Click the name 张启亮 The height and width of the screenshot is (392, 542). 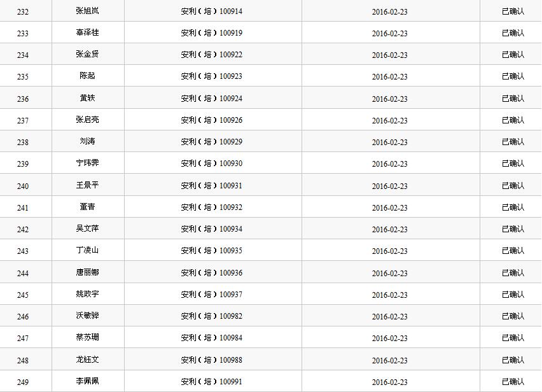tap(87, 120)
